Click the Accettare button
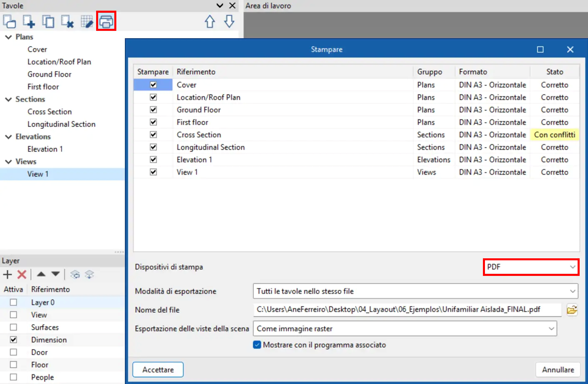588x384 pixels. tap(158, 370)
